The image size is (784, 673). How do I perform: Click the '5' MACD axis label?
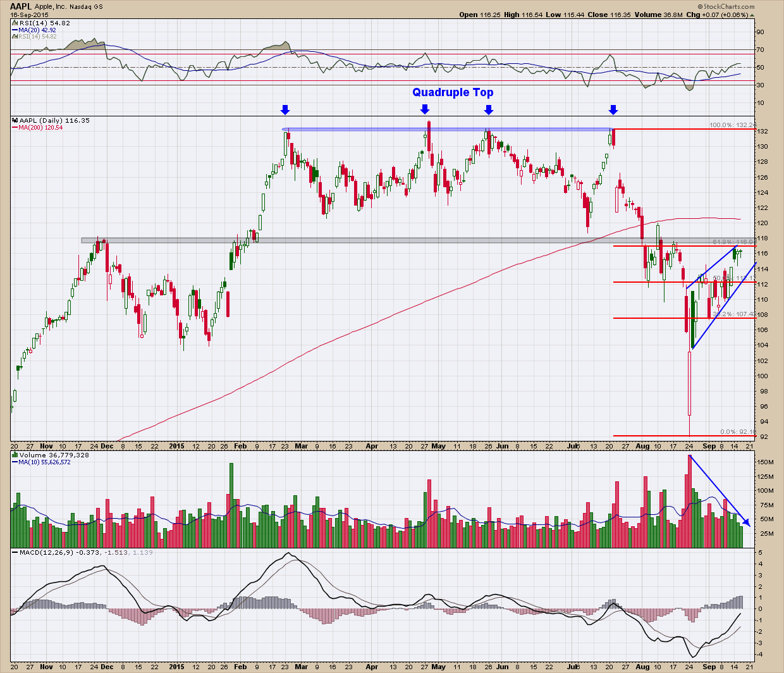pyautogui.click(x=760, y=552)
